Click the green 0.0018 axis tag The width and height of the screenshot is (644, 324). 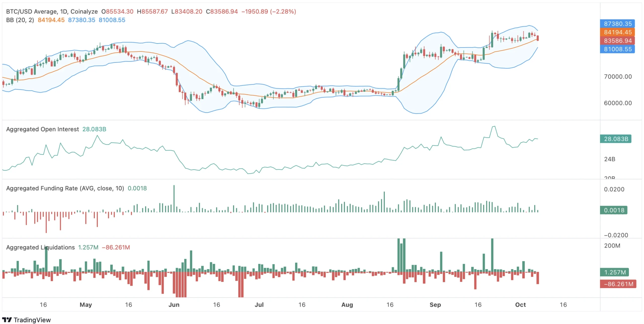pos(614,210)
